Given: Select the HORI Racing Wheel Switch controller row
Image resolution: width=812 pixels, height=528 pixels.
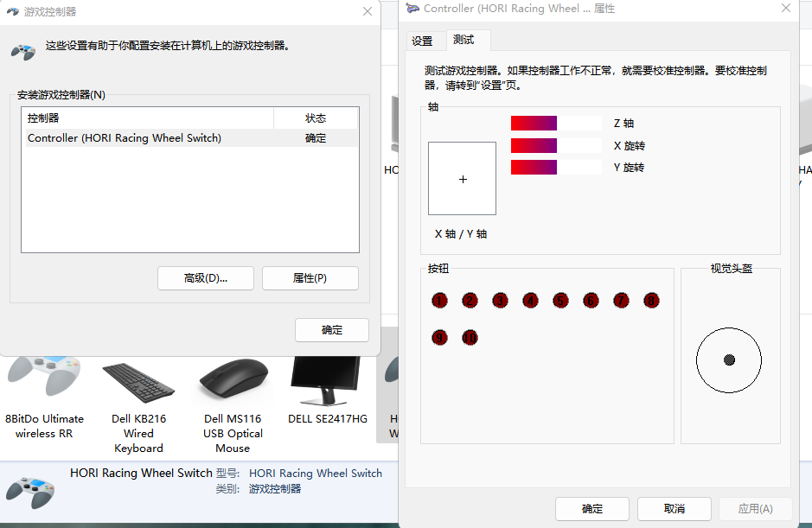Looking at the screenshot, I should [192, 138].
